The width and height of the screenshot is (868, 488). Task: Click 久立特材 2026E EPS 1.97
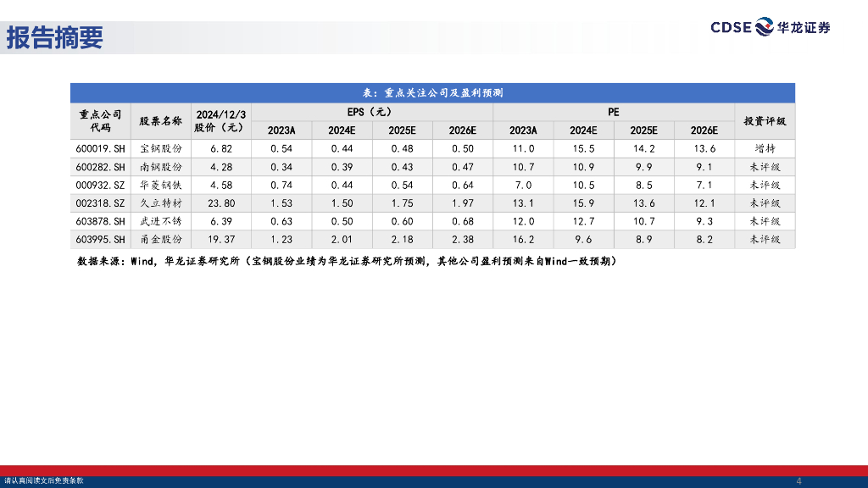[x=462, y=203]
